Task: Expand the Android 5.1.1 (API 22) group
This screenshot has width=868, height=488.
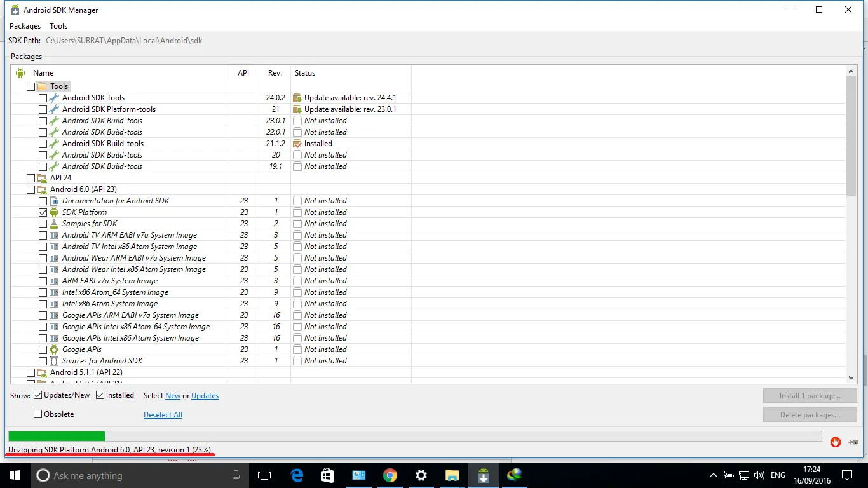Action: click(42, 372)
